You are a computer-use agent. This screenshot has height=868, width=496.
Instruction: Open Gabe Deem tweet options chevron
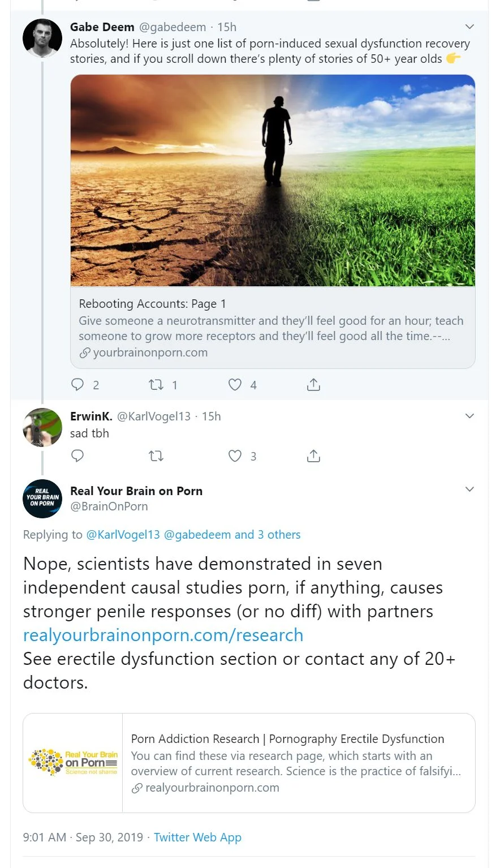click(469, 27)
